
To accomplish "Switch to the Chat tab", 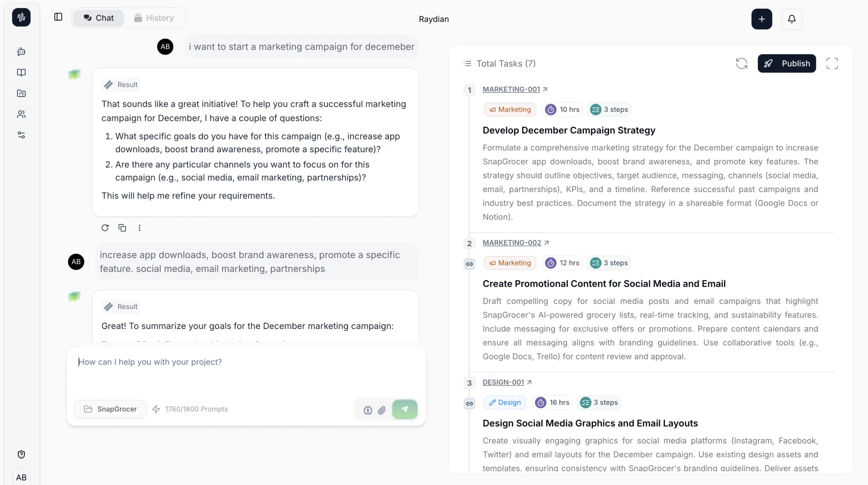I will pos(98,18).
